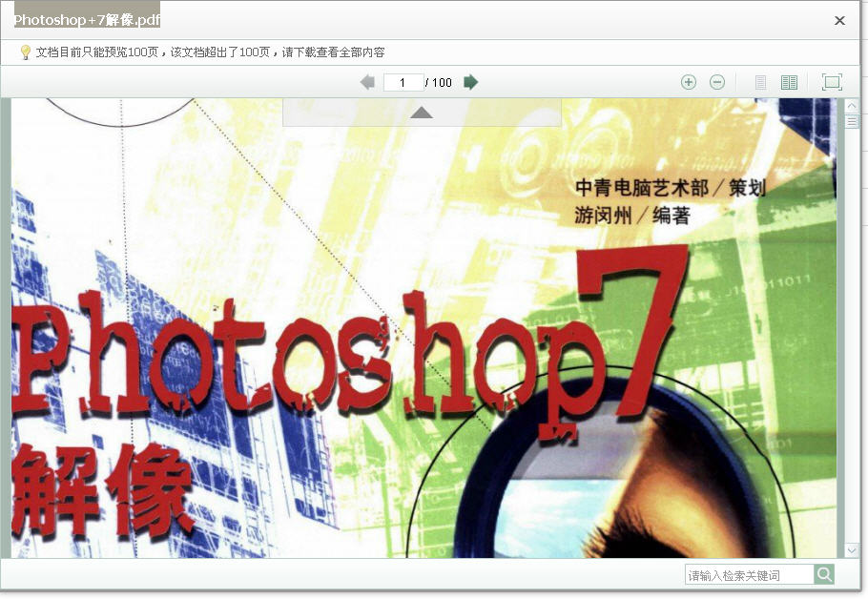
Task: Click the Photoshop+7解像.pdf title text
Action: coord(87,20)
